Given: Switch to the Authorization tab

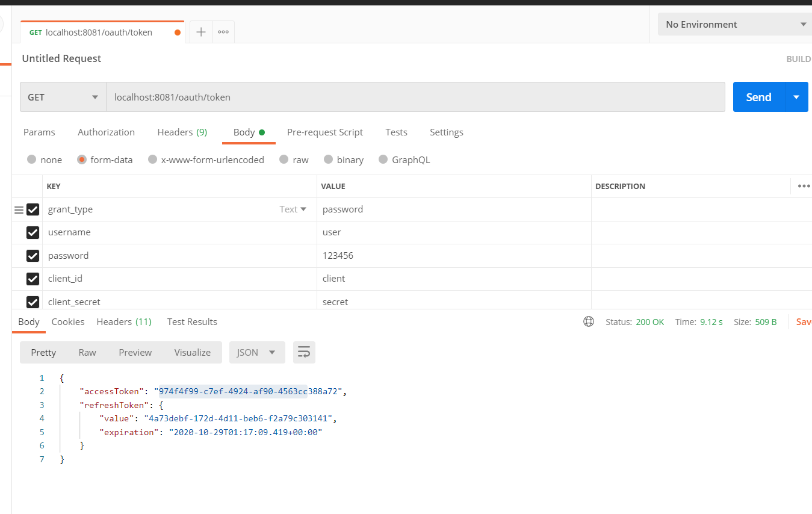Looking at the screenshot, I should 107,132.
